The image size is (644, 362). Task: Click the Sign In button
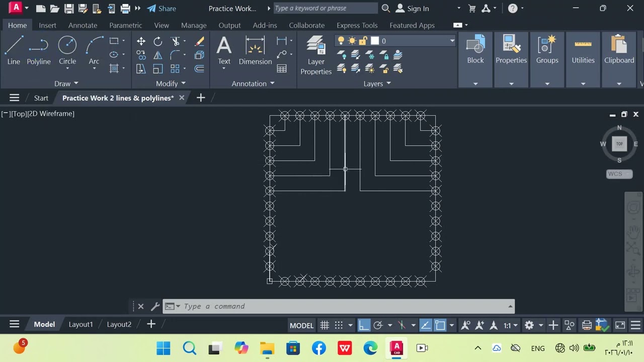[x=413, y=9]
